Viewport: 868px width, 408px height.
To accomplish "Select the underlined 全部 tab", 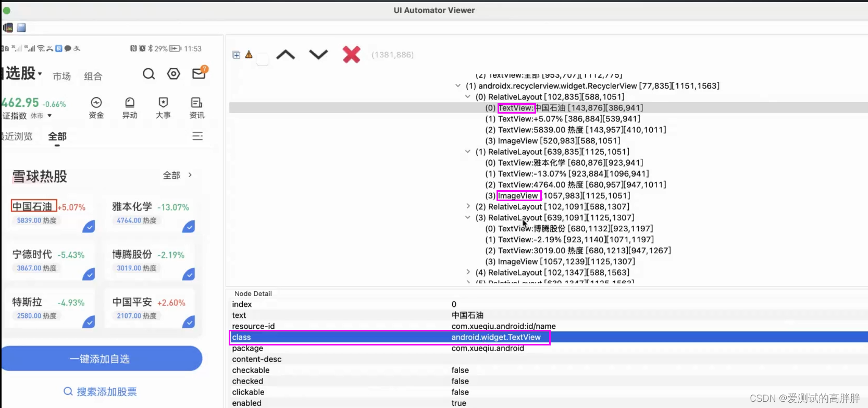I will click(x=57, y=136).
